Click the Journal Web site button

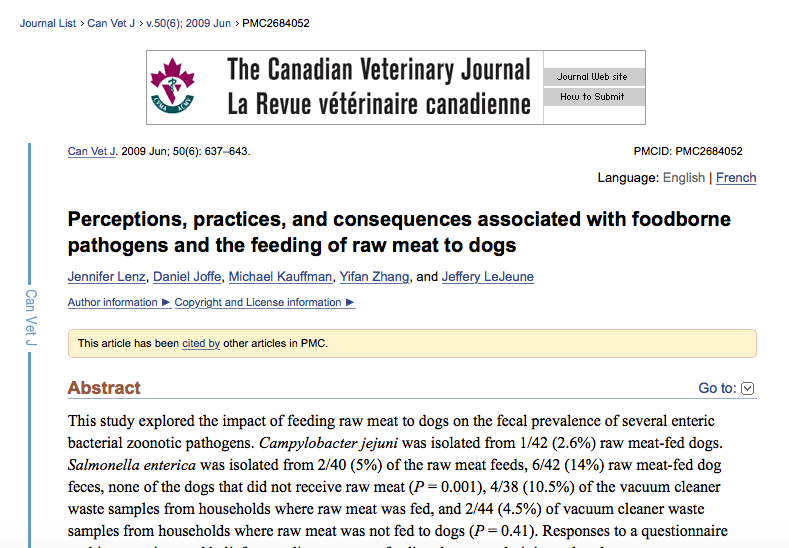click(592, 77)
